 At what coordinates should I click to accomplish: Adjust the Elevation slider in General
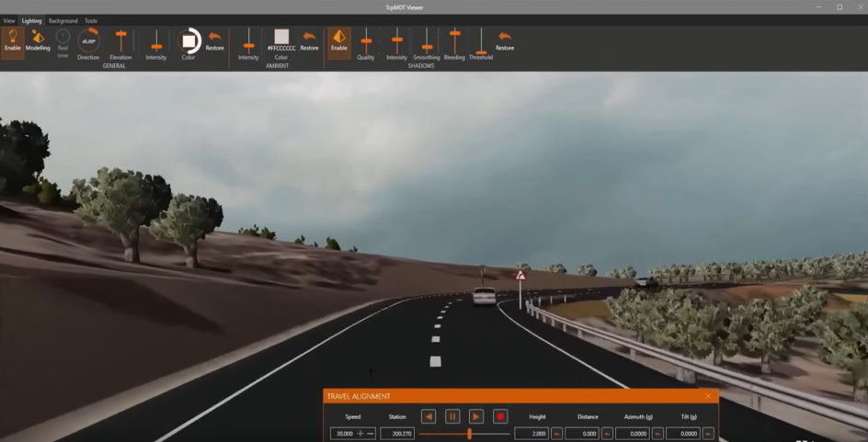pos(120,41)
